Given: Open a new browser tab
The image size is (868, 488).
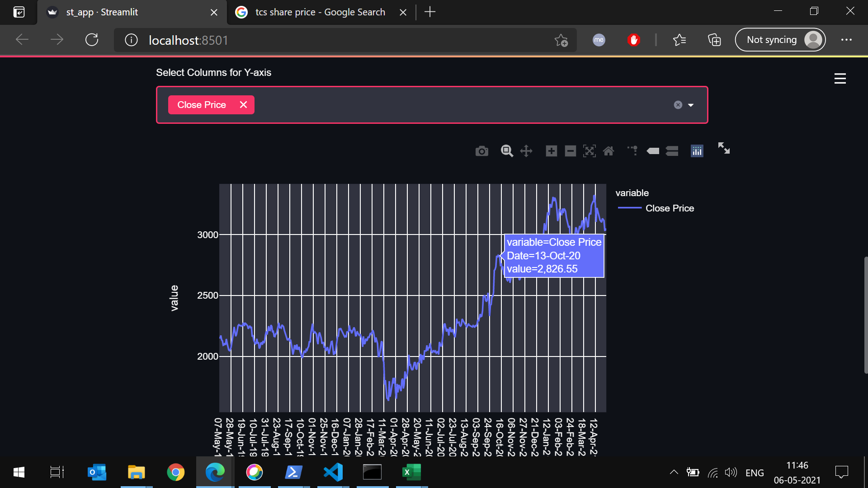Looking at the screenshot, I should (430, 12).
